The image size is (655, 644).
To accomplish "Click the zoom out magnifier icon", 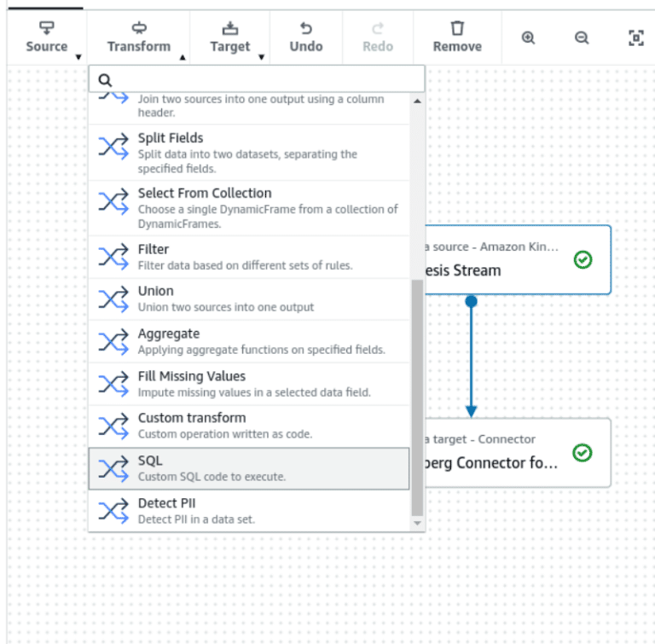I will (582, 38).
